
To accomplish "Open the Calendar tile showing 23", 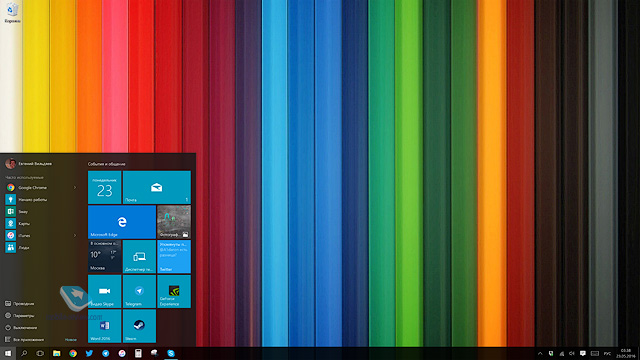I will (x=104, y=187).
